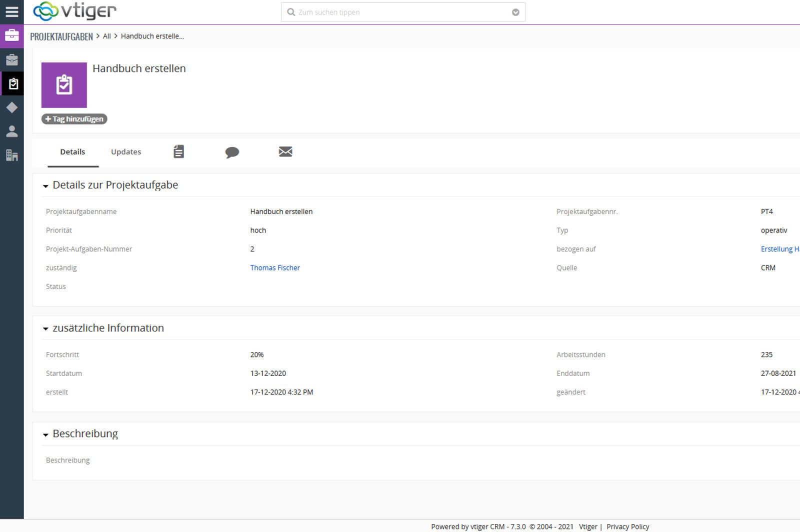Click the purple briefcase module icon
The width and height of the screenshot is (800, 532).
coord(11,35)
